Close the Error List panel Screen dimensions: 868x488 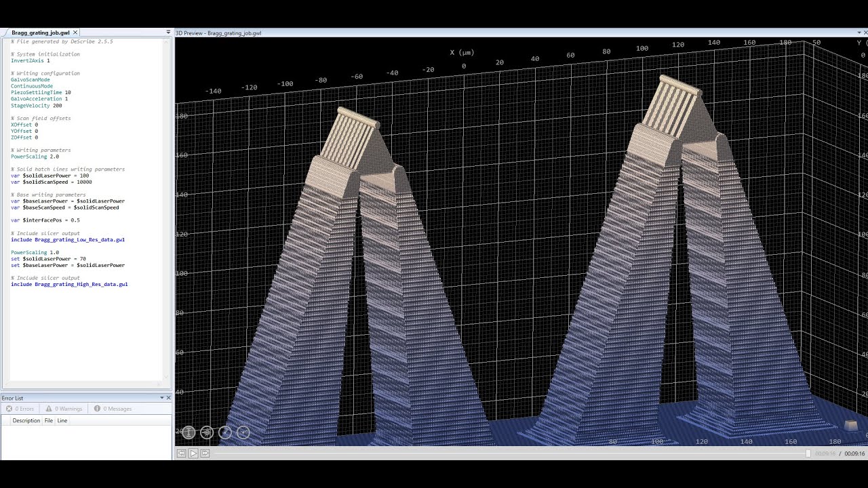[x=168, y=398]
